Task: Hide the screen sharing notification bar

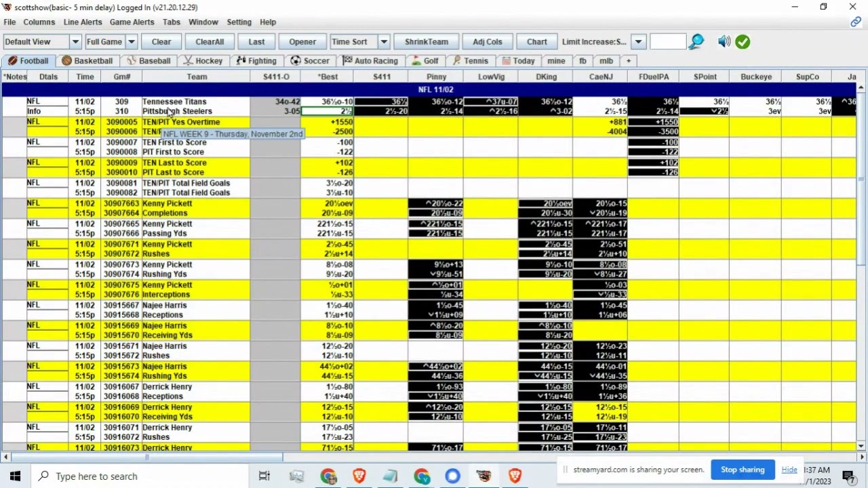Action: click(x=789, y=470)
